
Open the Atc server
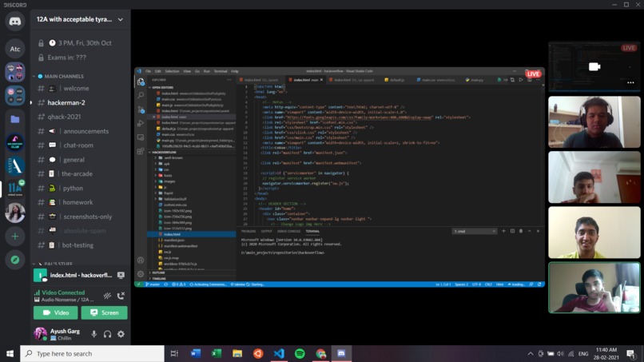pyautogui.click(x=15, y=49)
